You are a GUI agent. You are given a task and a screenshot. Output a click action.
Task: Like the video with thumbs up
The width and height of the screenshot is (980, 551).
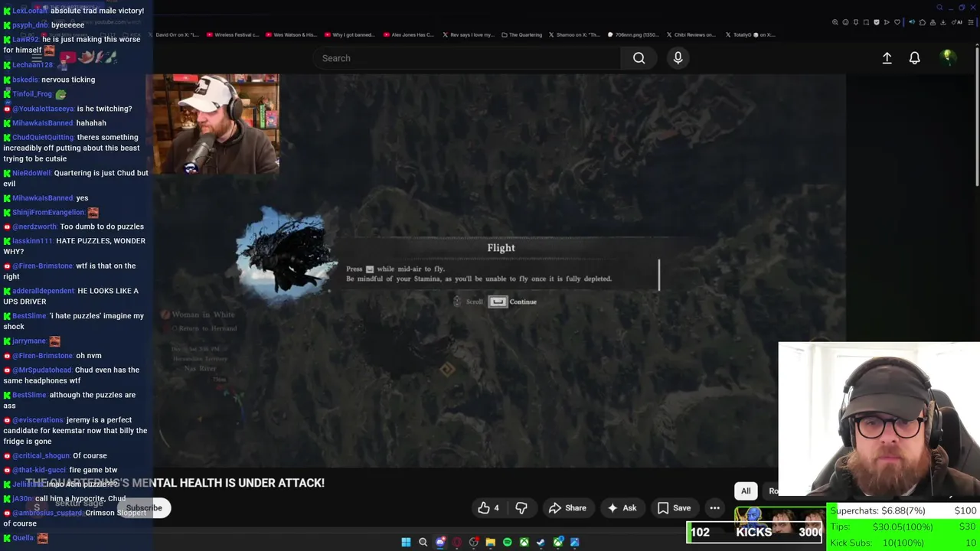click(x=488, y=507)
